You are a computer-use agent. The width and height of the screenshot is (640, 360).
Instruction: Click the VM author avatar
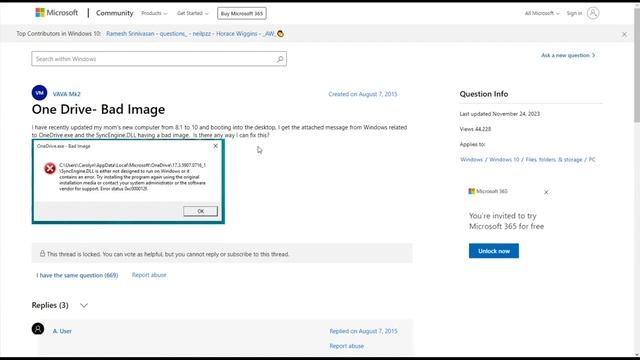39,93
